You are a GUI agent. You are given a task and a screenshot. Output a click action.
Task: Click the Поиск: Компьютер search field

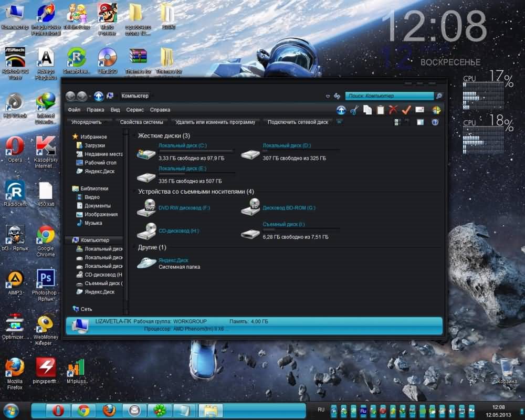tap(388, 96)
